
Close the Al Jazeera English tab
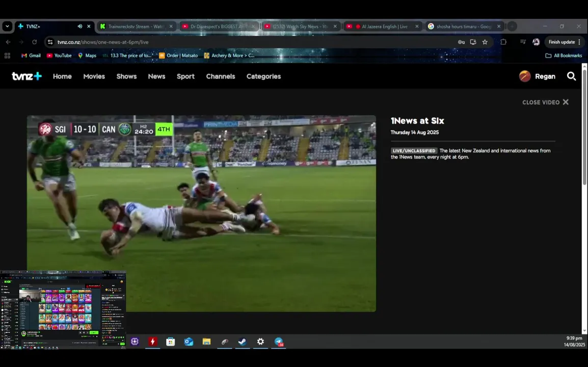(x=417, y=27)
